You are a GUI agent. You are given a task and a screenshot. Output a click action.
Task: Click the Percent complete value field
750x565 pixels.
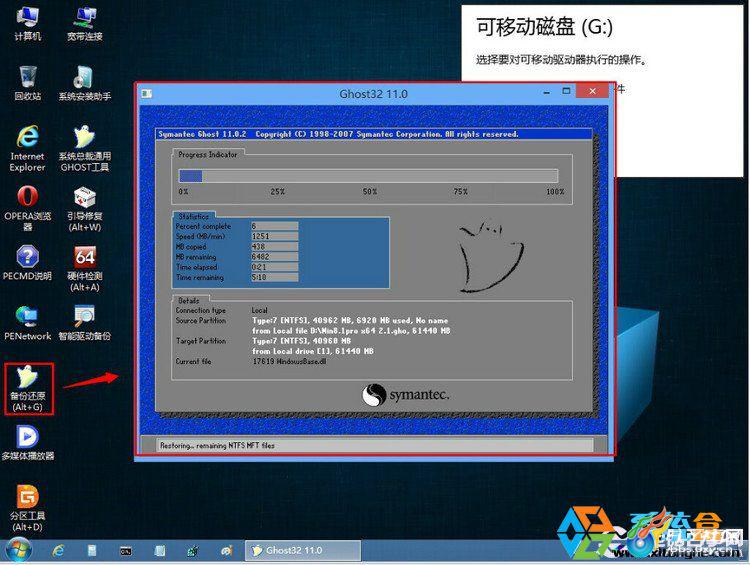click(274, 226)
